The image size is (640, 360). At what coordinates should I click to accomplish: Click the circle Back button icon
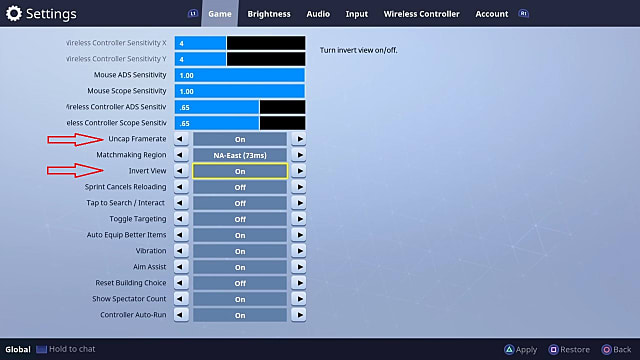[x=607, y=349]
